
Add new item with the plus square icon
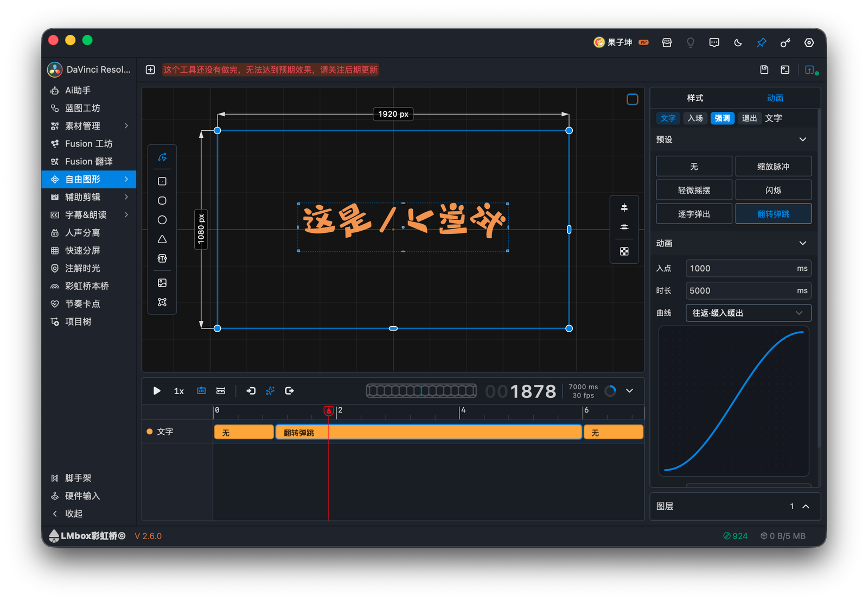point(150,69)
